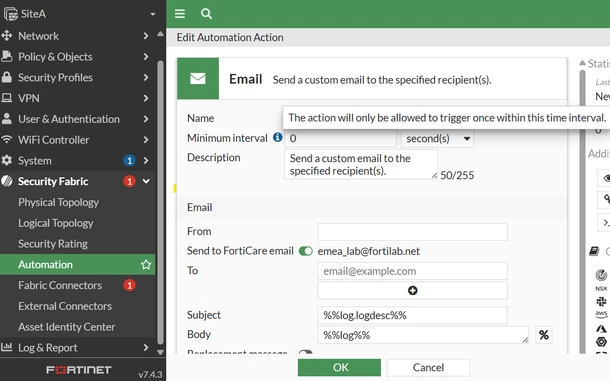Click the NSX connector icon
Viewport: 610px width, 381px height.
(601, 288)
